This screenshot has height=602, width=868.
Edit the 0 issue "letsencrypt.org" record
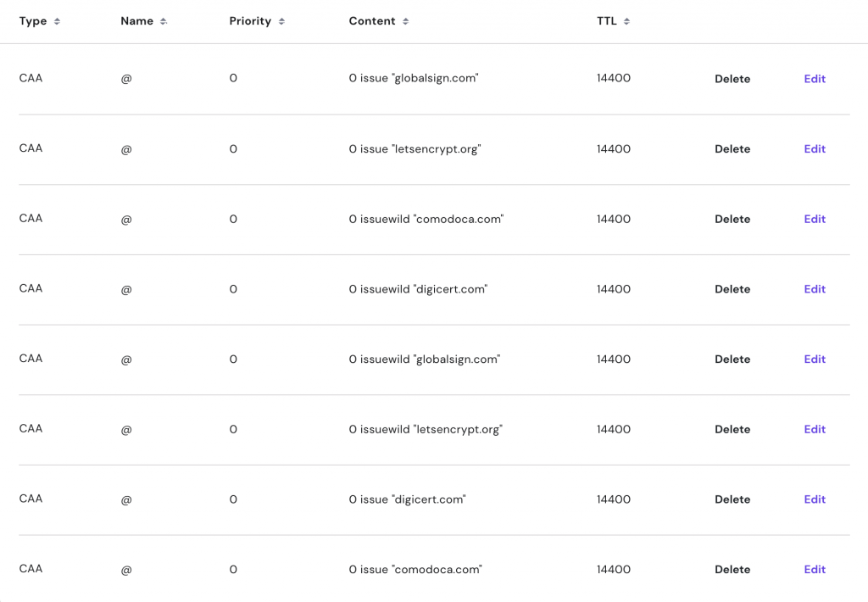coord(814,148)
